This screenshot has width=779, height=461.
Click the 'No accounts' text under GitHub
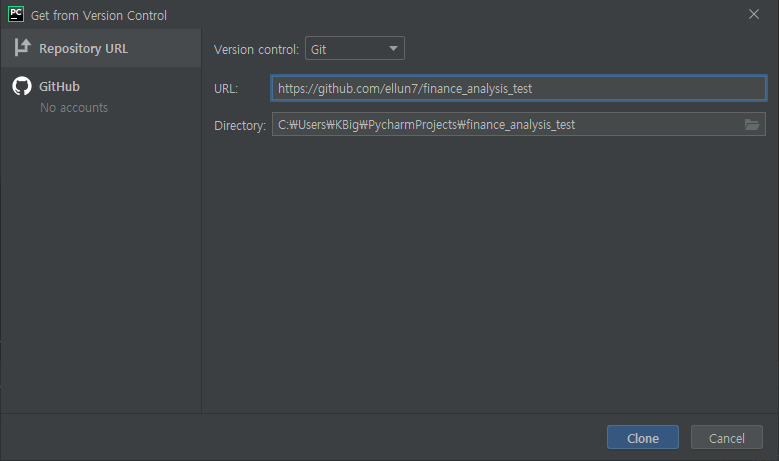pos(74,107)
